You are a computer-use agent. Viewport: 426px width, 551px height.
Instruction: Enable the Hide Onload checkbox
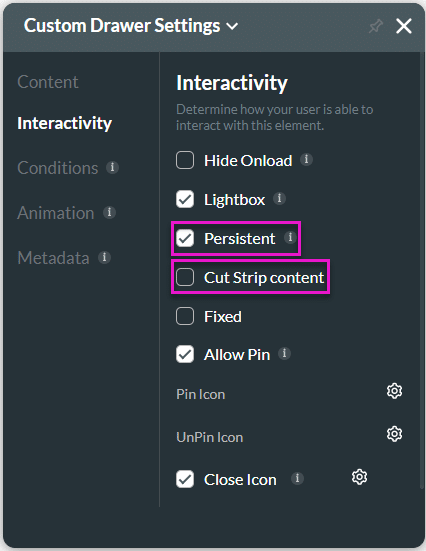pyautogui.click(x=185, y=160)
